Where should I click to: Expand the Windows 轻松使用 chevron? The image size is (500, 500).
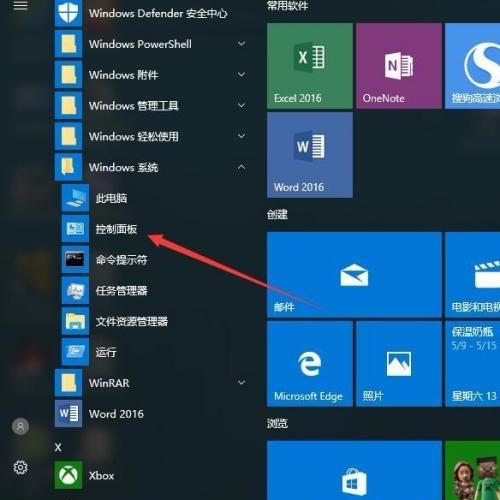click(241, 136)
